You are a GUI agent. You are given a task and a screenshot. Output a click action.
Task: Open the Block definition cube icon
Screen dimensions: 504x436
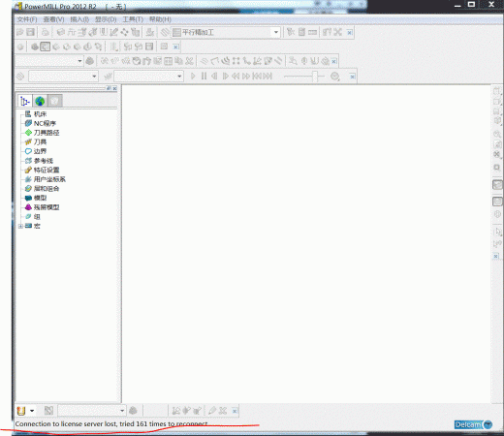pyautogui.click(x=60, y=32)
